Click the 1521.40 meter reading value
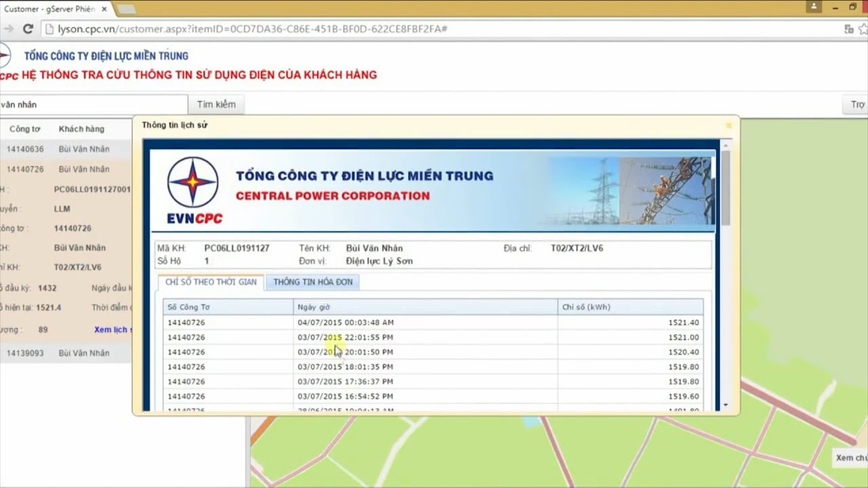The width and height of the screenshot is (868, 488). click(683, 323)
